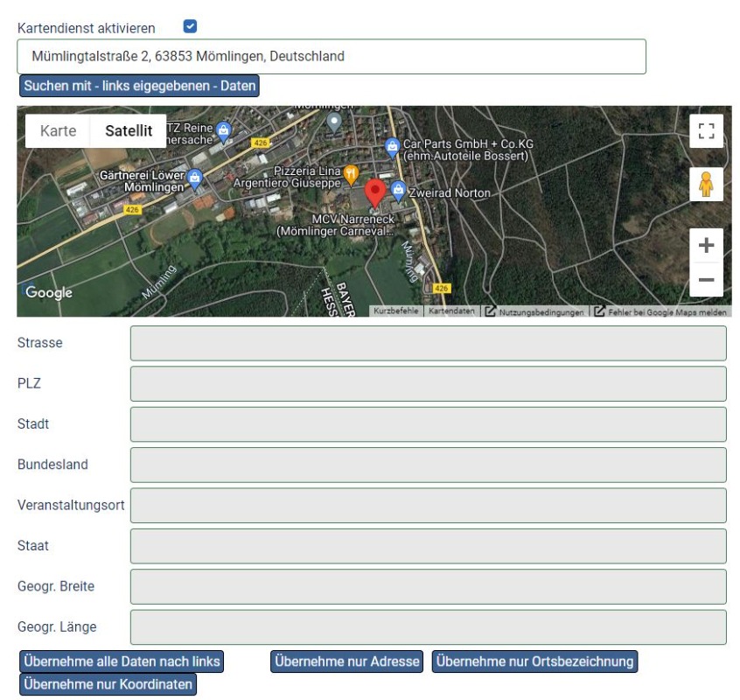
Task: Switch map to Karte view
Action: tap(58, 130)
